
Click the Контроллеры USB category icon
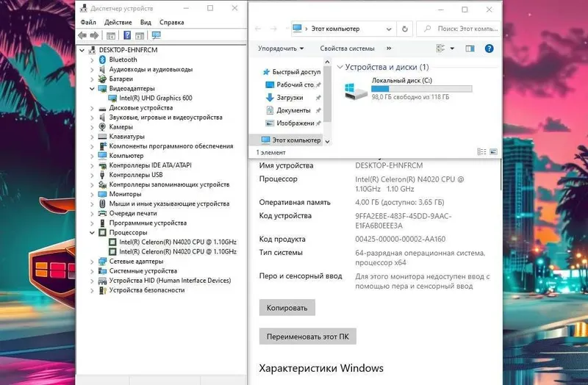(102, 175)
